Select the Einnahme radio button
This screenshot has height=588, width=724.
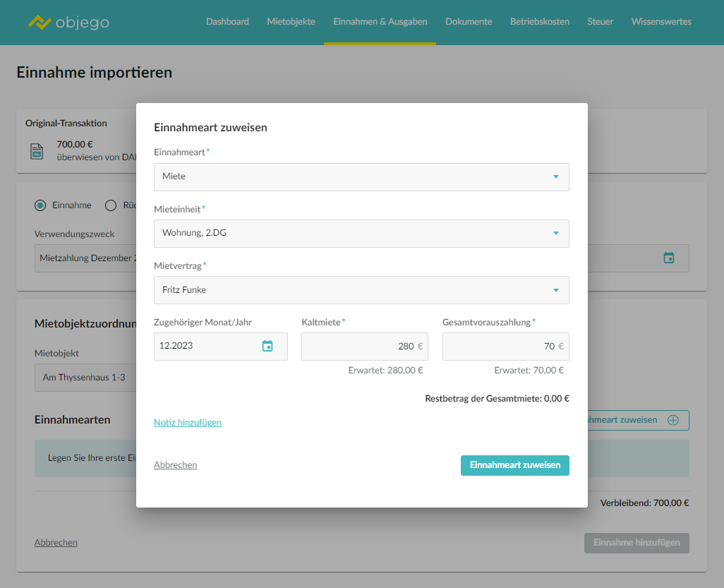[41, 205]
